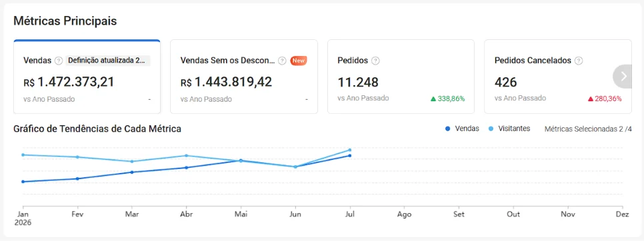Image resolution: width=644 pixels, height=241 pixels.
Task: Click the Dez label on x-axis
Action: pyautogui.click(x=623, y=214)
